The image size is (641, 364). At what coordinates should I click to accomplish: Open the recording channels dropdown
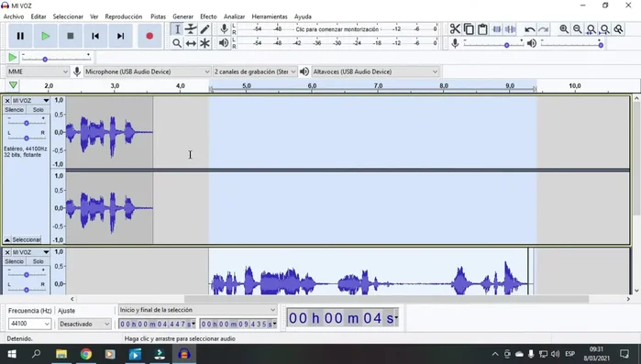(x=255, y=72)
